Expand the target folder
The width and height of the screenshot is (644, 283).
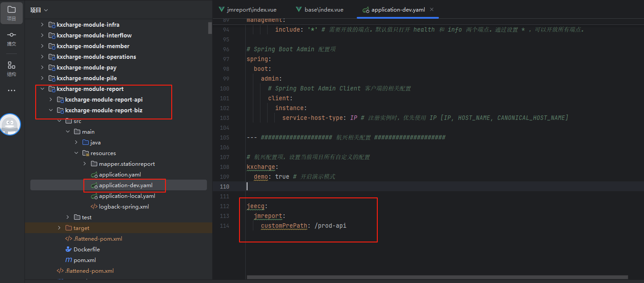(x=59, y=228)
